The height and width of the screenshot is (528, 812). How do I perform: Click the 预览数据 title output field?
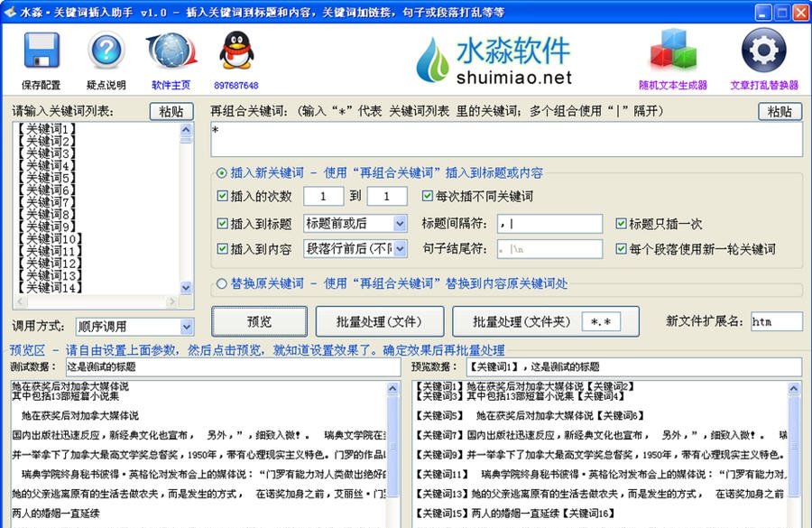click(x=634, y=366)
